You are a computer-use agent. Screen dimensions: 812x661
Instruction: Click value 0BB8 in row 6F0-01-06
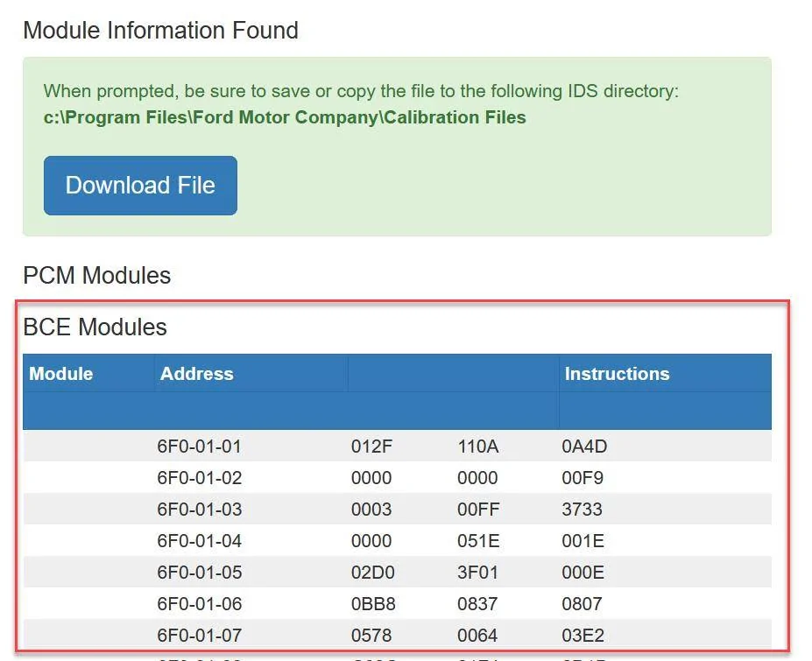pyautogui.click(x=373, y=604)
